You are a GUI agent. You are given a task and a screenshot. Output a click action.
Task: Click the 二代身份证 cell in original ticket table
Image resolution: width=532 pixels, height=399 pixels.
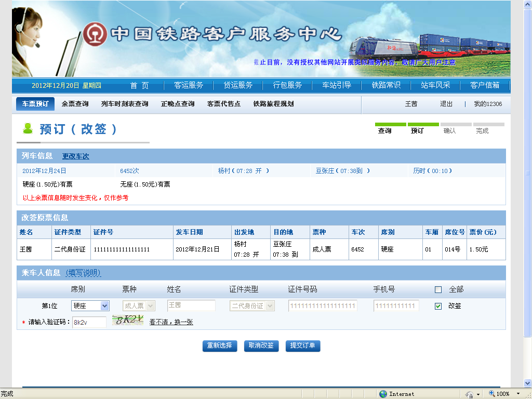point(70,249)
